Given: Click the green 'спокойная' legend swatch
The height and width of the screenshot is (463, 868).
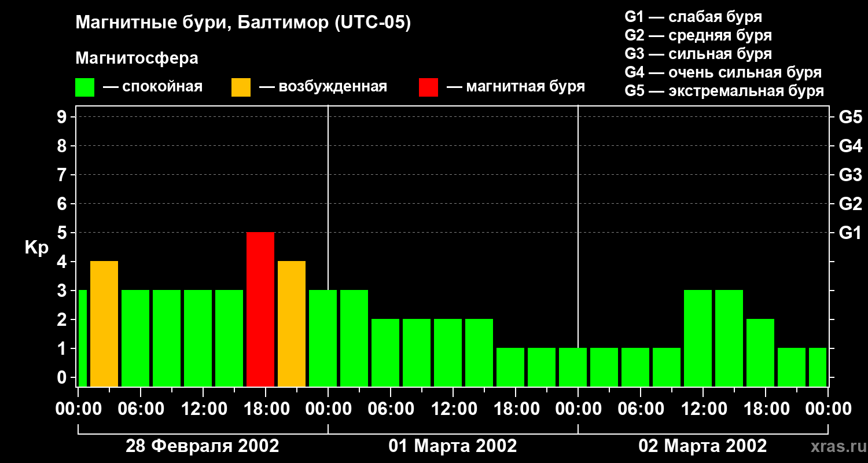Looking at the screenshot, I should point(84,87).
